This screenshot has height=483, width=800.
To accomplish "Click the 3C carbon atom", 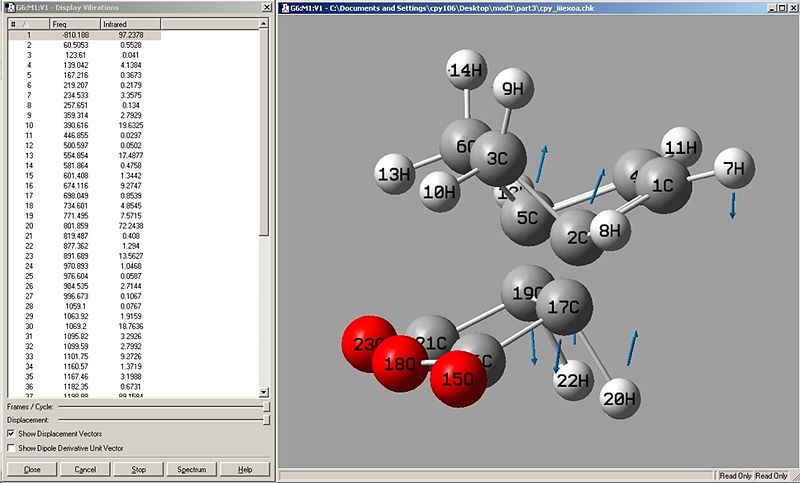I will [497, 158].
